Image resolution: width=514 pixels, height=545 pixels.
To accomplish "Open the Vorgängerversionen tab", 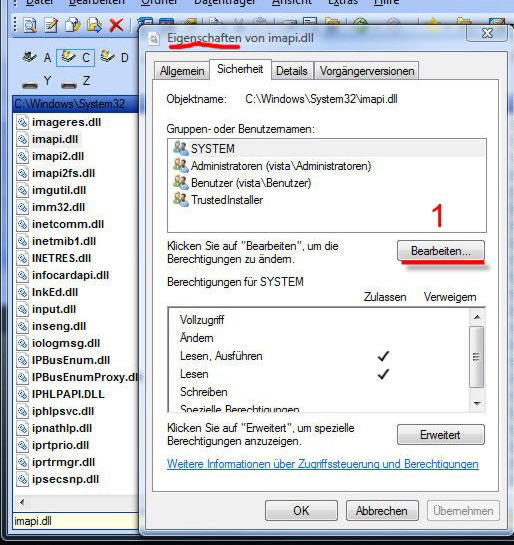I will tap(367, 71).
